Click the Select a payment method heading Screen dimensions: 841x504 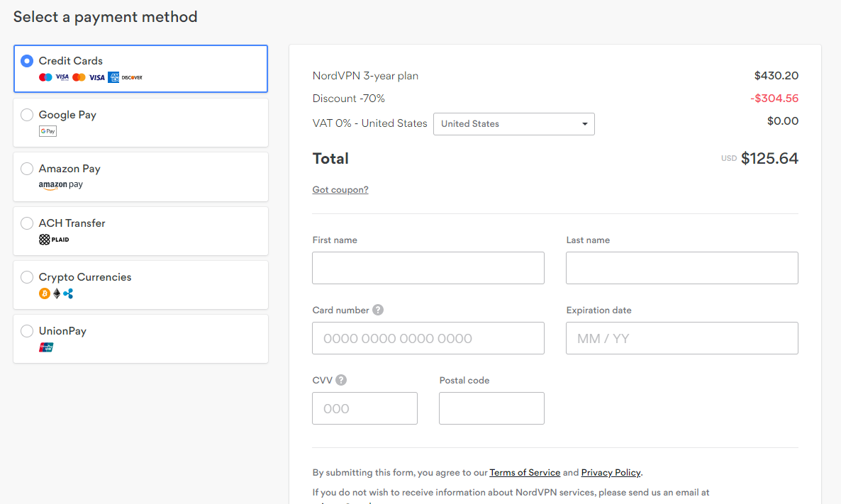[x=105, y=17]
